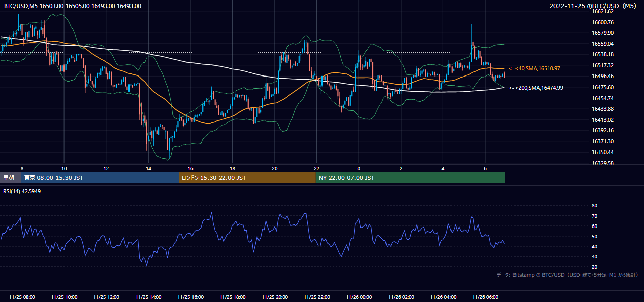Click hour tick '12' under the price chart
The height and width of the screenshot is (302, 644).
coord(106,168)
